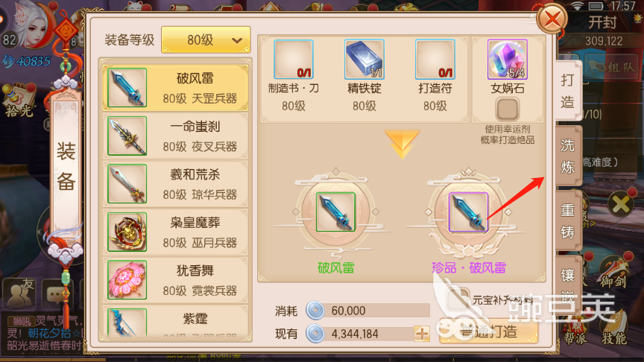Select the 犹香舞 pink fan icon
This screenshot has height=362, width=644.
127,280
